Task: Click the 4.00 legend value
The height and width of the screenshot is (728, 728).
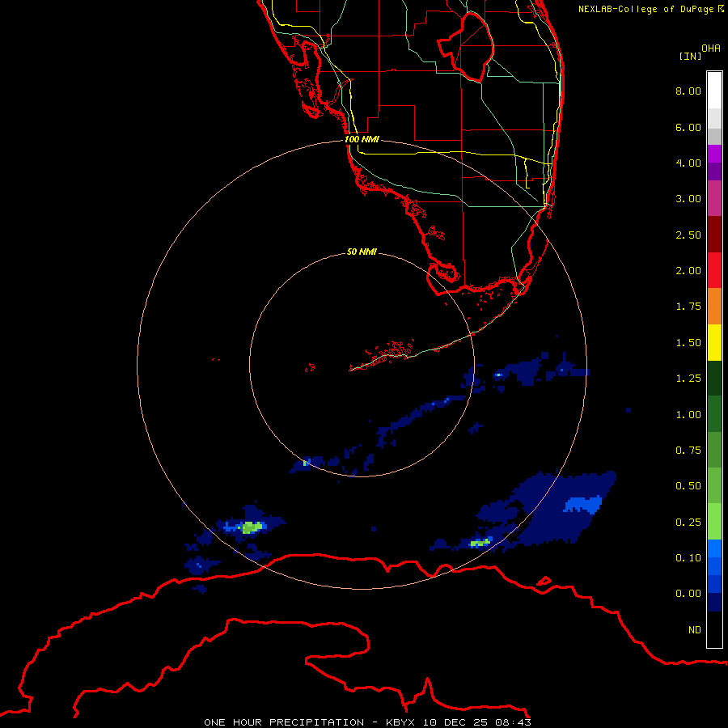Action: tap(688, 163)
